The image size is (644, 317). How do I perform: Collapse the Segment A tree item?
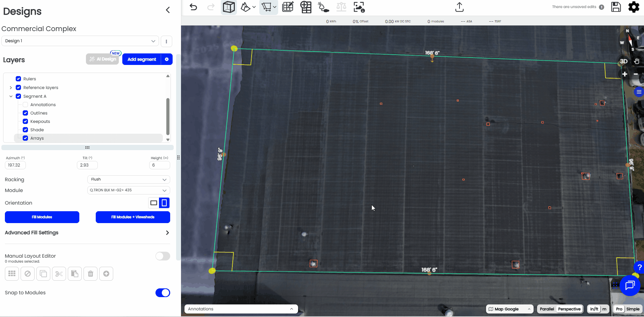(x=11, y=96)
